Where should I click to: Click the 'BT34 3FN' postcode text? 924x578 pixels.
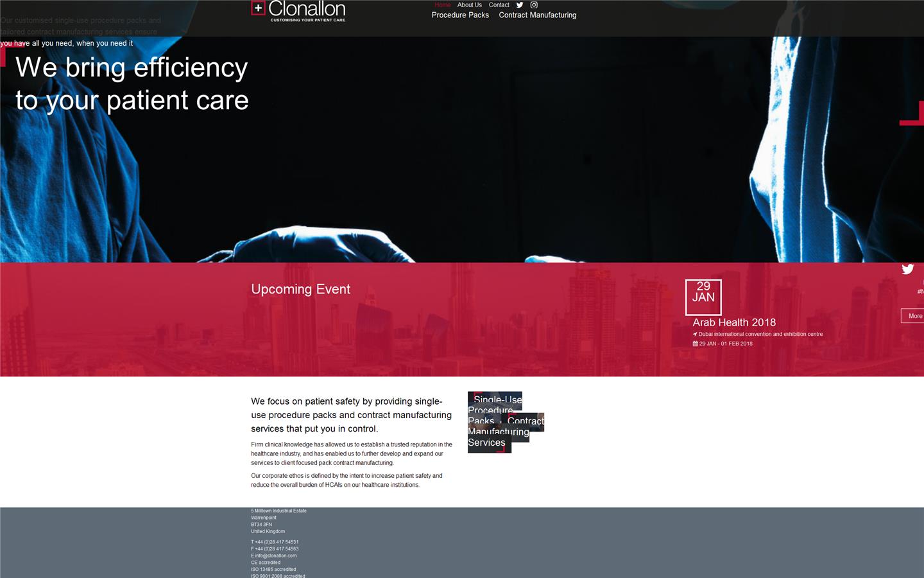click(x=261, y=525)
